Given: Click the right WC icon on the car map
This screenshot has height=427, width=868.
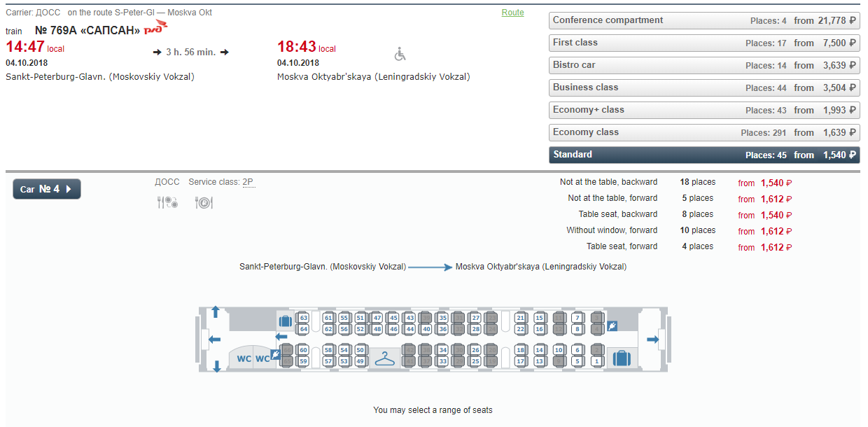Looking at the screenshot, I should click(262, 359).
